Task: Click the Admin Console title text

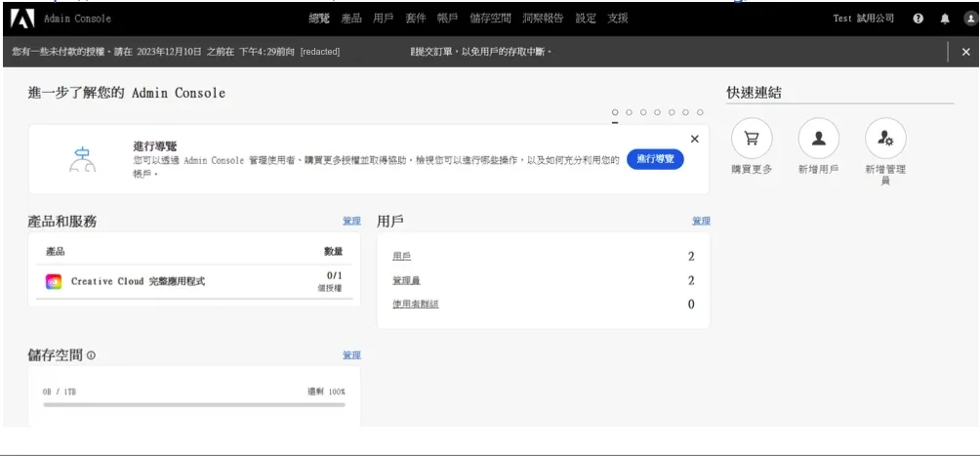Action: [x=77, y=19]
